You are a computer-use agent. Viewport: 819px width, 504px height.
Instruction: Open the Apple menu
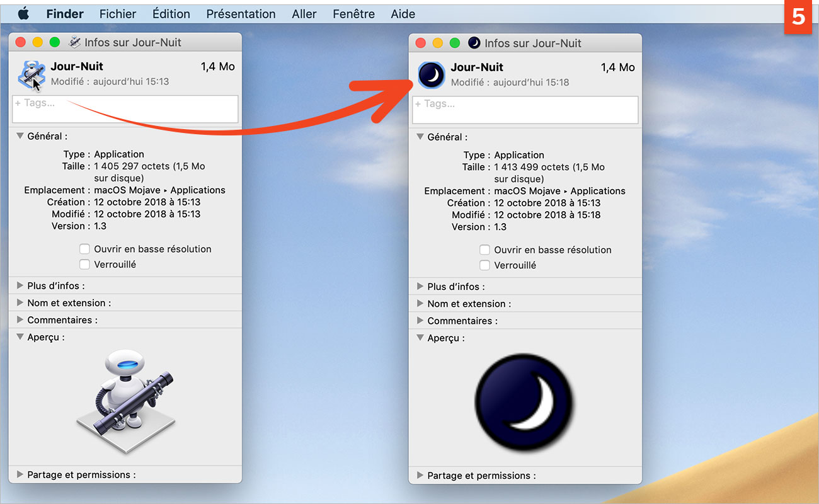(23, 13)
